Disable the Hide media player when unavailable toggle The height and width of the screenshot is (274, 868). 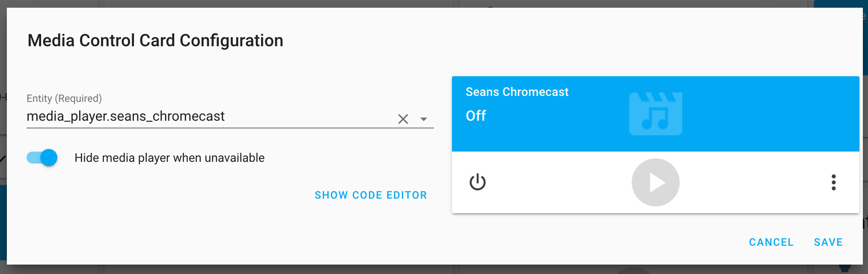point(42,158)
